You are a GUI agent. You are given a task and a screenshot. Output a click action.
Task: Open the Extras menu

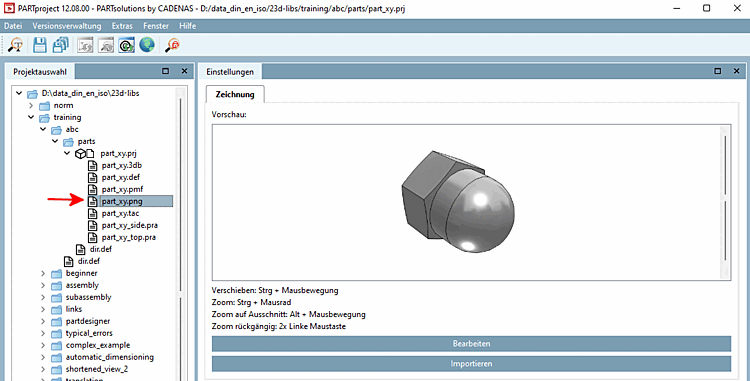coord(122,26)
